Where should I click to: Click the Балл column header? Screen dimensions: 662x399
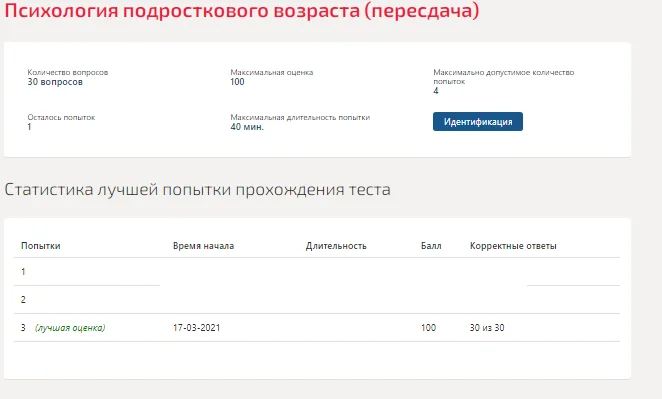click(431, 246)
